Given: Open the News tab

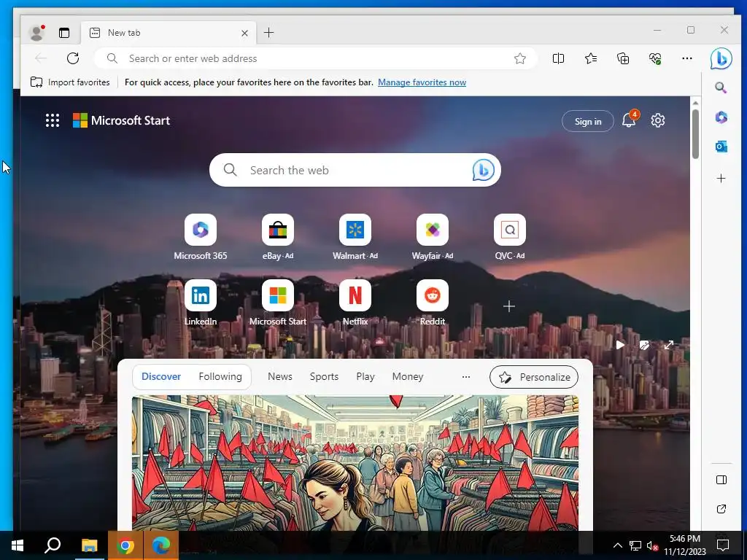Looking at the screenshot, I should (x=280, y=377).
